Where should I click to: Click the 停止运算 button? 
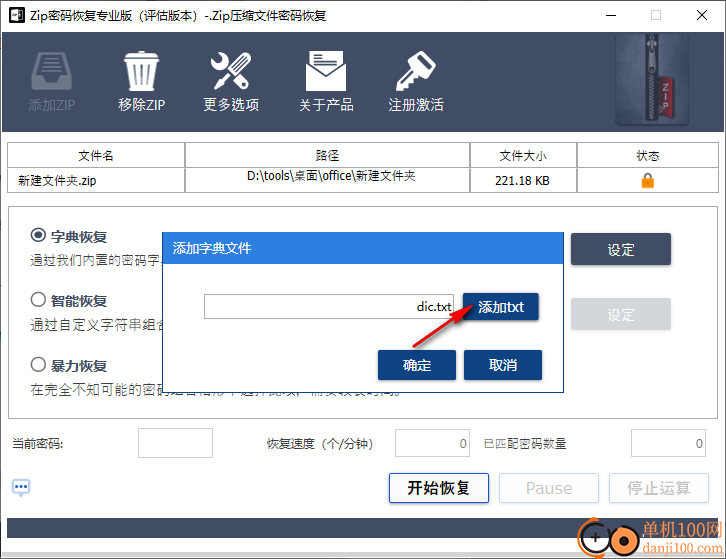(659, 488)
